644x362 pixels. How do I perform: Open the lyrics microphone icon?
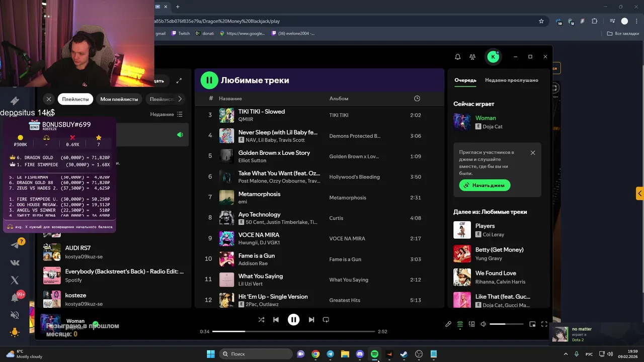point(448,324)
